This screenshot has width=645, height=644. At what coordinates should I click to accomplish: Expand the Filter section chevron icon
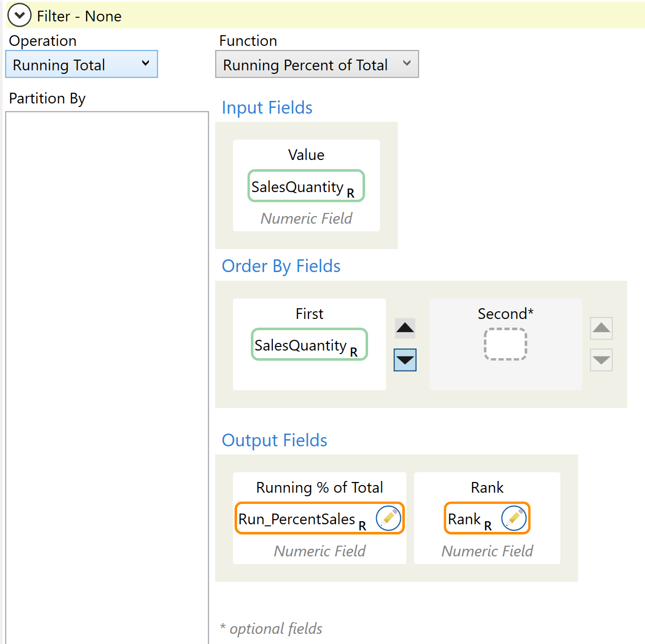pyautogui.click(x=19, y=16)
